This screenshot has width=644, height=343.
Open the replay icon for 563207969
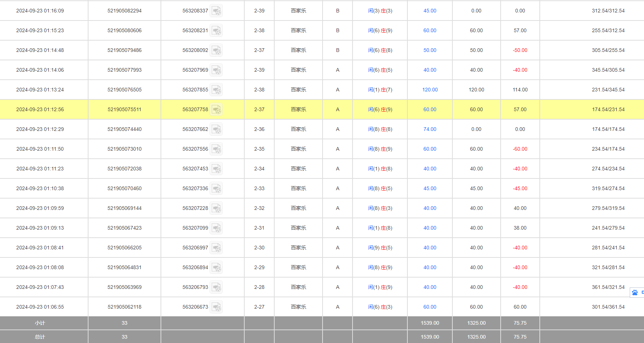(216, 70)
